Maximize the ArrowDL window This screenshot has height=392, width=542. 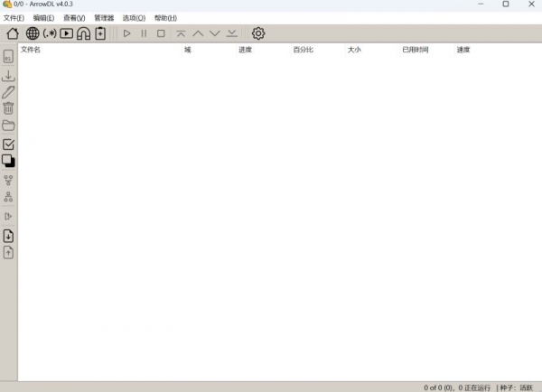506,5
